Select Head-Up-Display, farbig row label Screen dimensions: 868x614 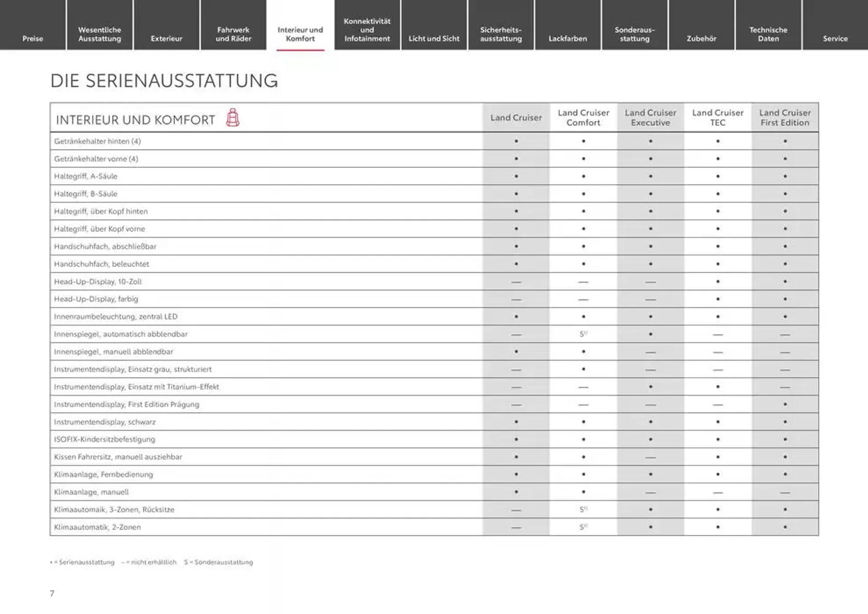point(96,299)
